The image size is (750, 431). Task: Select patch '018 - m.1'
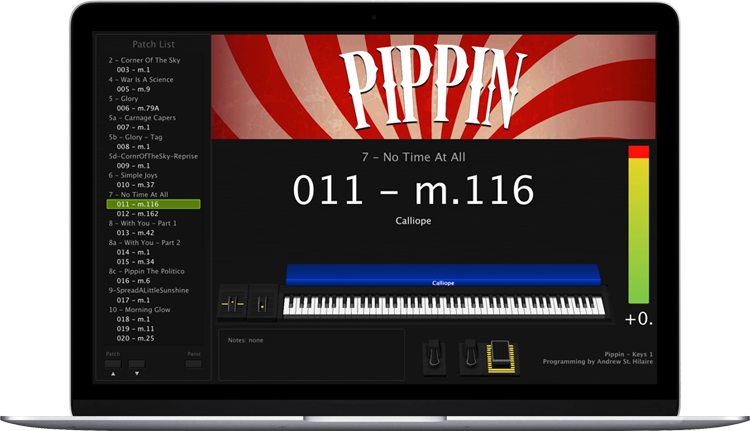coord(133,319)
